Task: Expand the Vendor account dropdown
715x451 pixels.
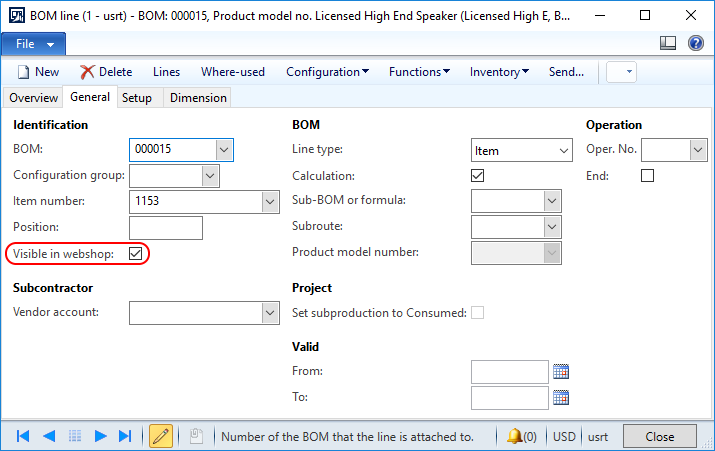Action: pos(270,313)
